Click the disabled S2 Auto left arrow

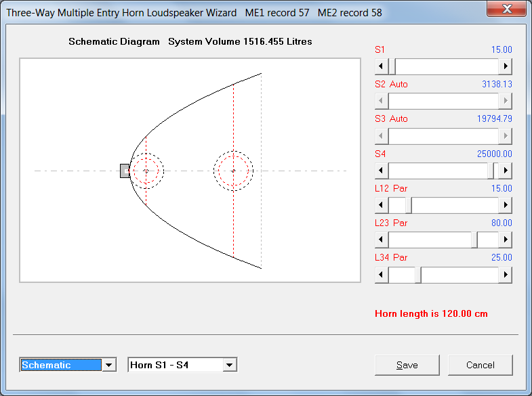tap(382, 101)
